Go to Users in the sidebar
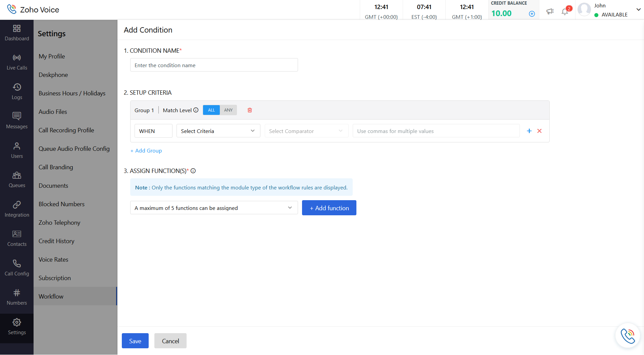The image size is (644, 355). 17,150
